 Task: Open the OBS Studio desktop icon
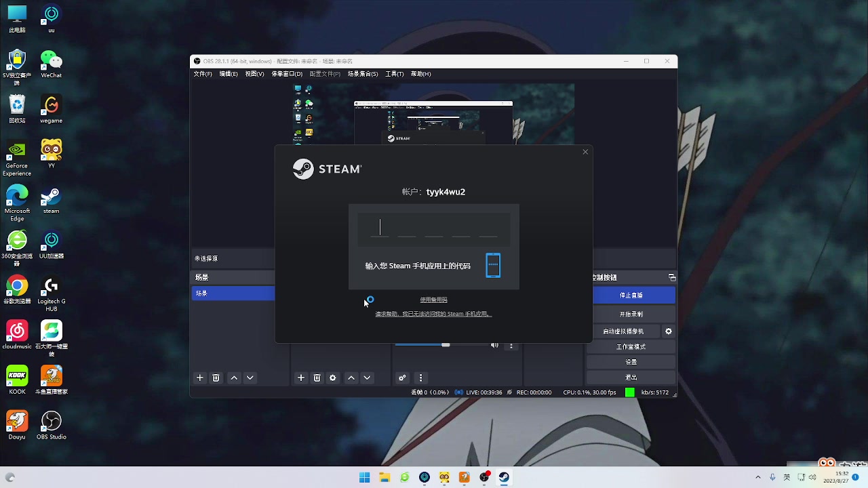click(x=52, y=425)
